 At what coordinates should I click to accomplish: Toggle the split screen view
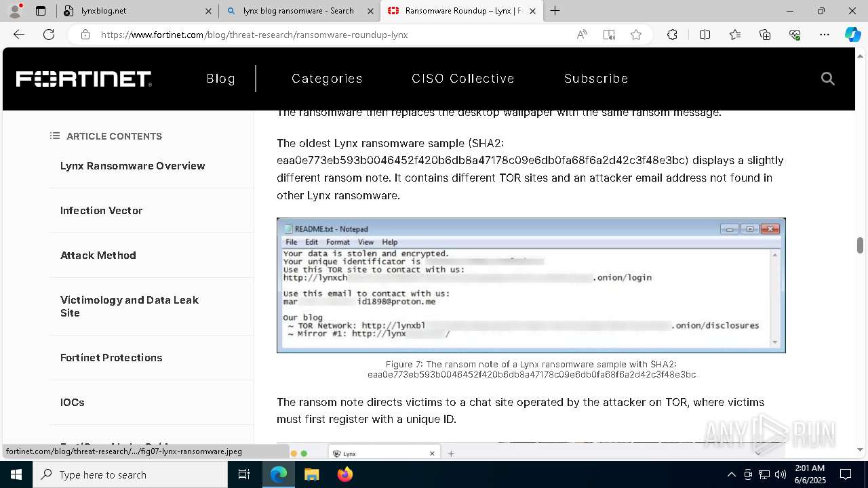[705, 35]
